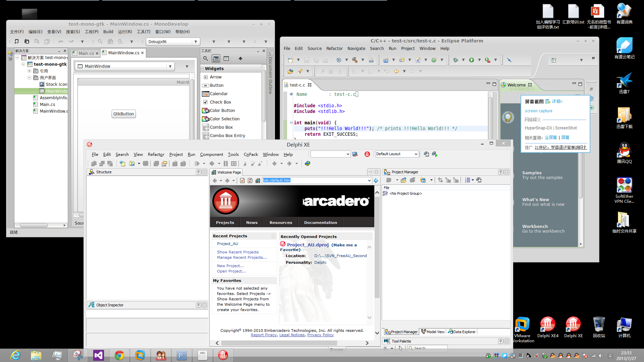Click the GtkButton in the MonoDevelop designer
The height and width of the screenshot is (362, 644).
point(124,114)
